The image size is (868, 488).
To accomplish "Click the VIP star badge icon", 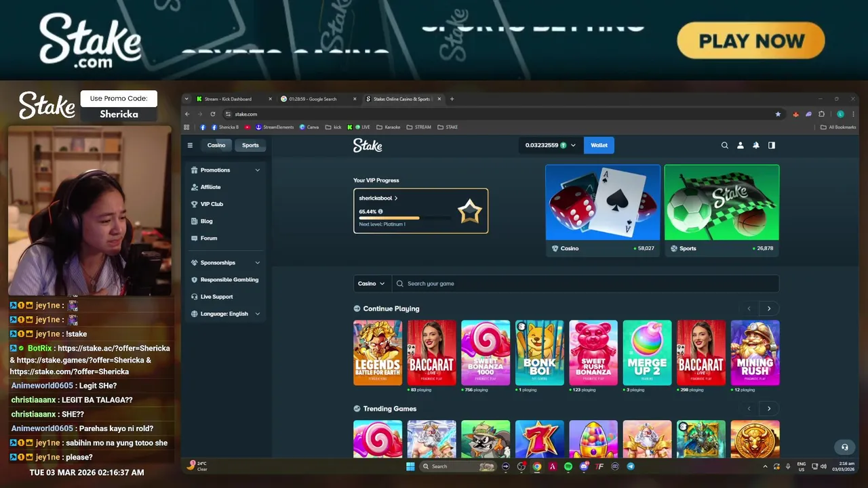I will coord(469,211).
